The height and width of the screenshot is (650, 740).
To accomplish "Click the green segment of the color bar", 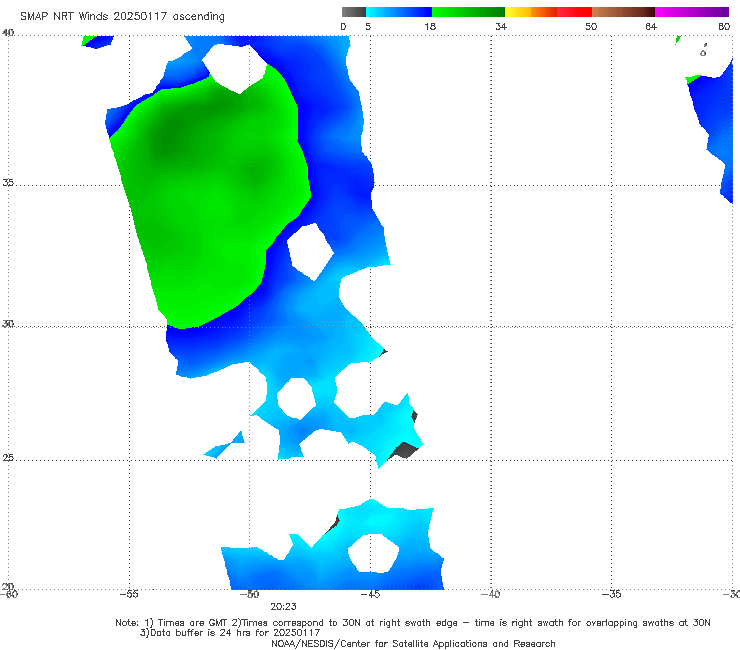I will [468, 12].
